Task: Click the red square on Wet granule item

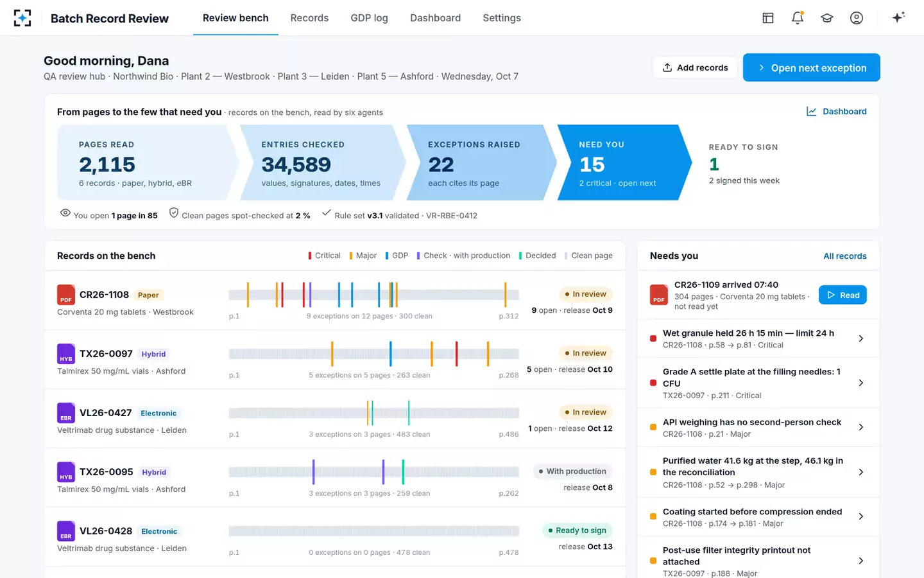Action: (653, 338)
